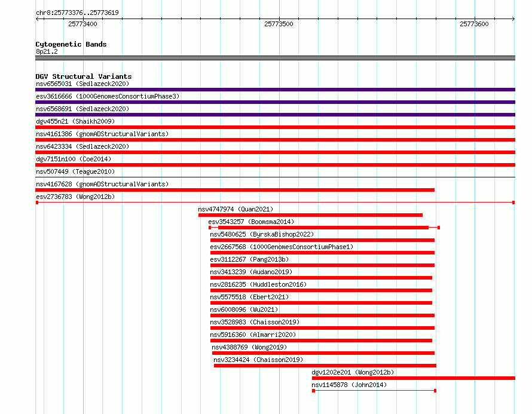Click the red bar under nsv3528983
Screen dimensions: 532x414
pyautogui.click(x=322, y=328)
